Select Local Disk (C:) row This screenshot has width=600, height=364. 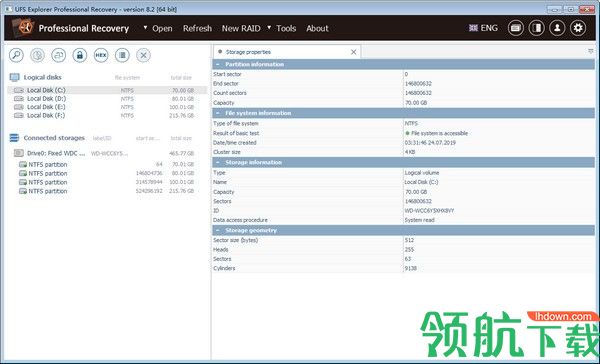pos(107,90)
